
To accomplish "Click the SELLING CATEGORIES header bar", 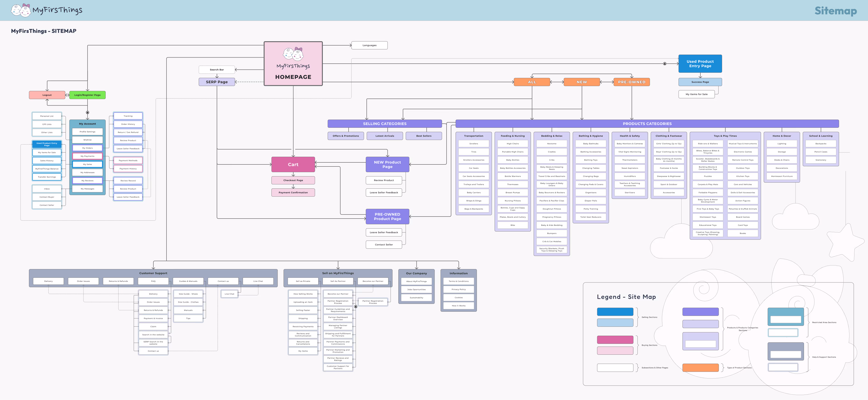I will tap(385, 124).
